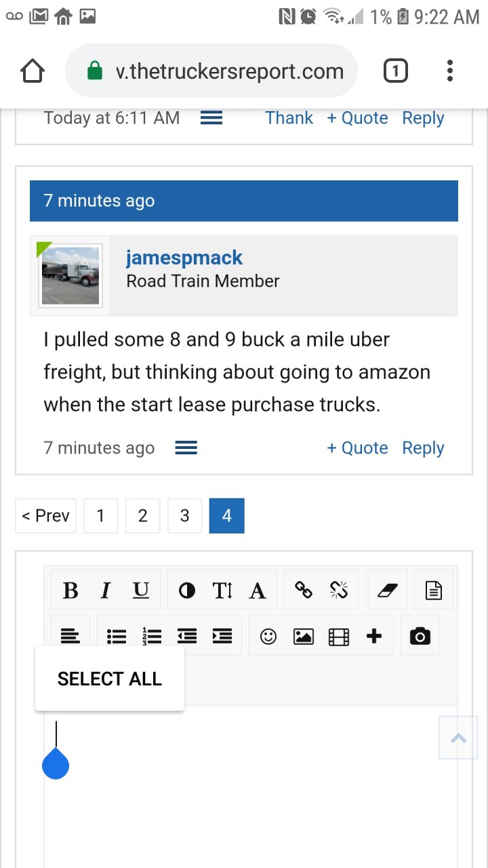The width and height of the screenshot is (488, 868).
Task: Open the text alignment dropdown
Action: click(x=70, y=636)
